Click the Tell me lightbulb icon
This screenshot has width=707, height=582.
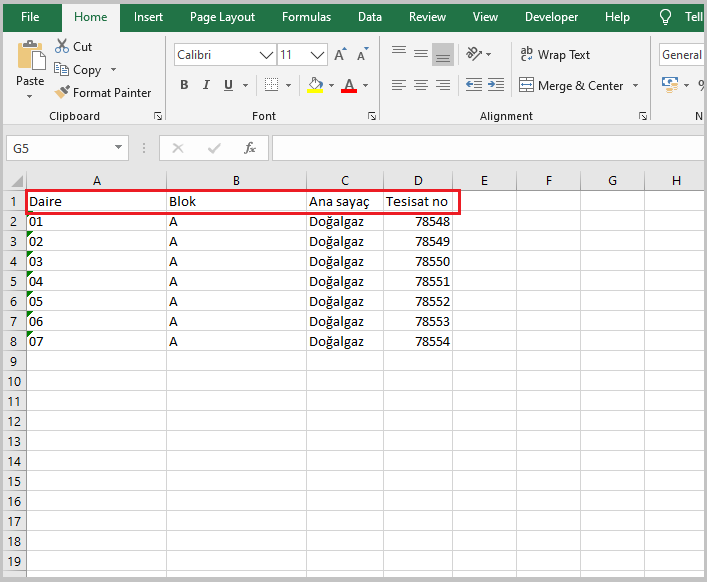pos(666,17)
